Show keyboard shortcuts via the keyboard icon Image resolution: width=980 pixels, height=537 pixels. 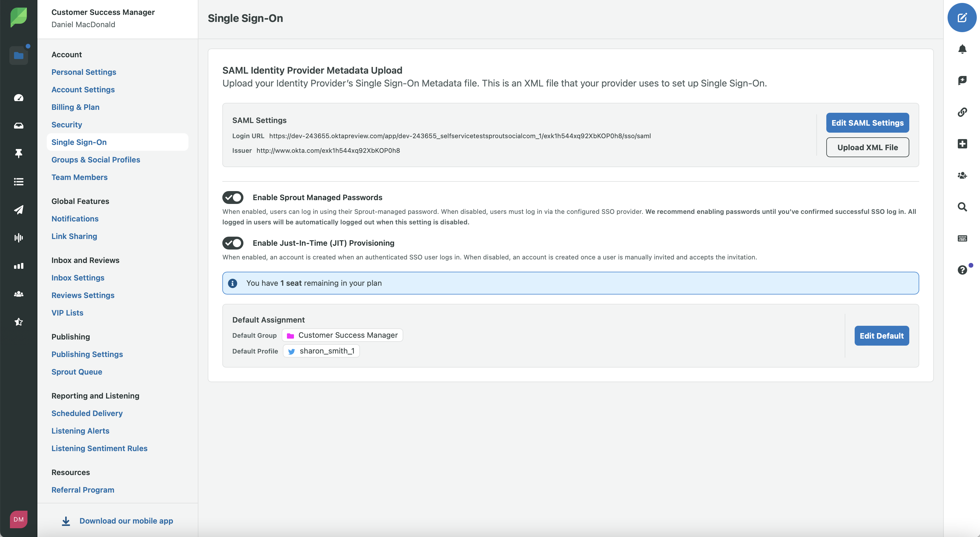coord(962,238)
